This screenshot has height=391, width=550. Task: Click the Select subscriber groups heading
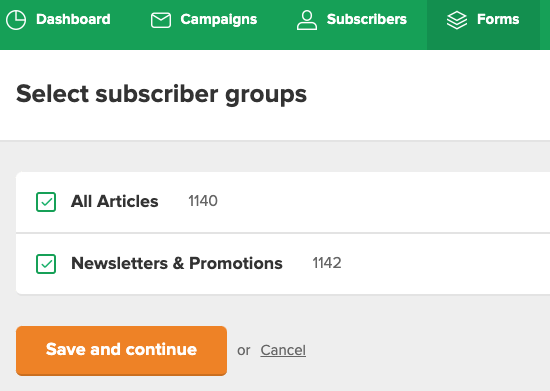161,94
